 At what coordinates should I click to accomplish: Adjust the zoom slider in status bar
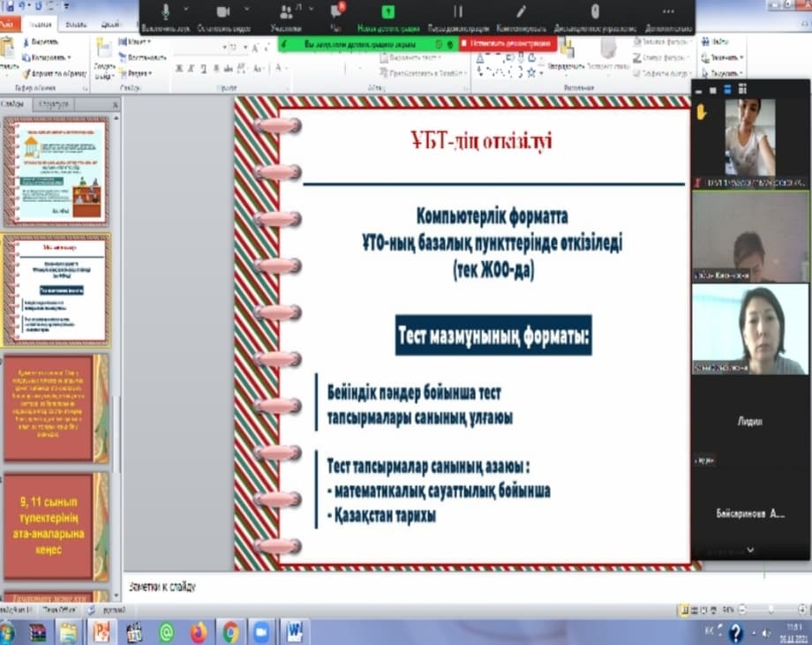[x=771, y=610]
